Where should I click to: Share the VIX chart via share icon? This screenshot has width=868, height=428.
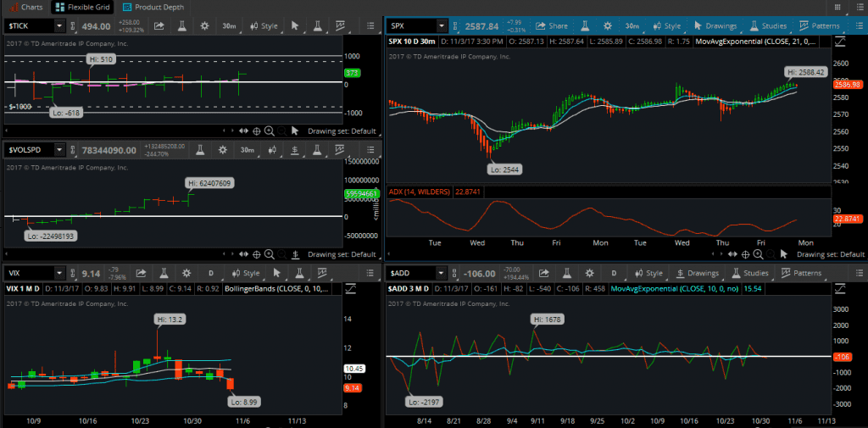pyautogui.click(x=141, y=273)
